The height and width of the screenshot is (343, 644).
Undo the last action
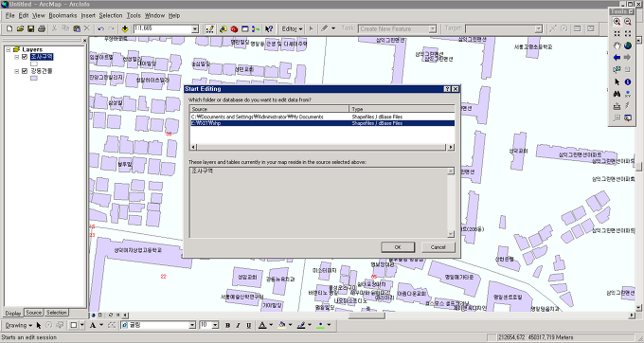click(x=100, y=28)
